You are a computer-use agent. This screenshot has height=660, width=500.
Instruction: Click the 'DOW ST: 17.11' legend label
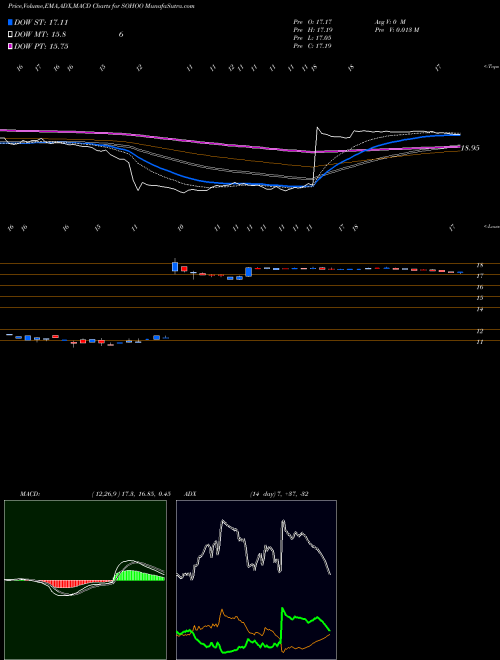pos(41,22)
